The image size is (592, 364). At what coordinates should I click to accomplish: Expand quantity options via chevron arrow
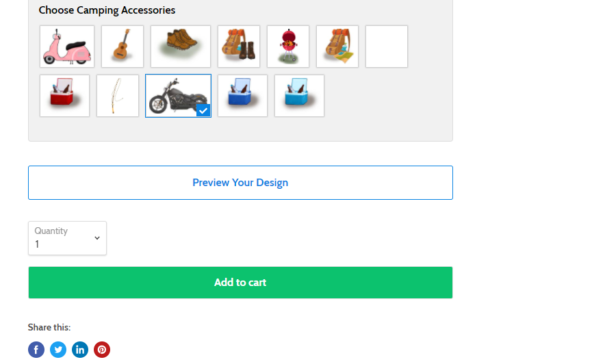pos(97,238)
